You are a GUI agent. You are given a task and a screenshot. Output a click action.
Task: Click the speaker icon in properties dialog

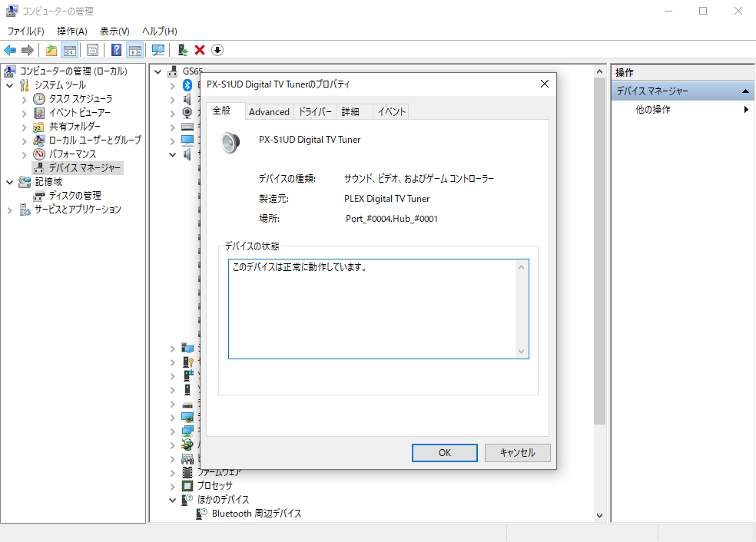click(x=230, y=143)
